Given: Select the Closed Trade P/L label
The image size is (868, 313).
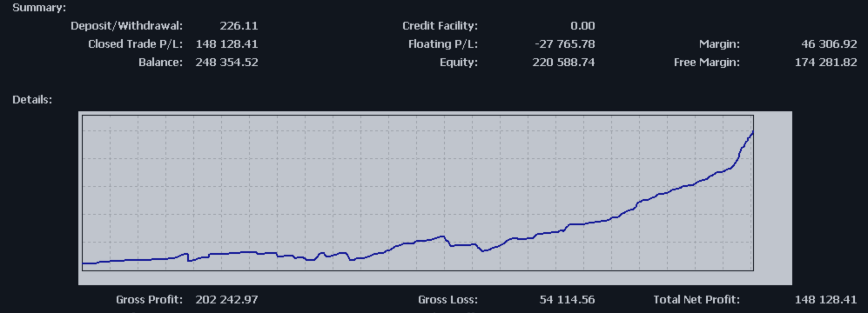Looking at the screenshot, I should [x=136, y=44].
